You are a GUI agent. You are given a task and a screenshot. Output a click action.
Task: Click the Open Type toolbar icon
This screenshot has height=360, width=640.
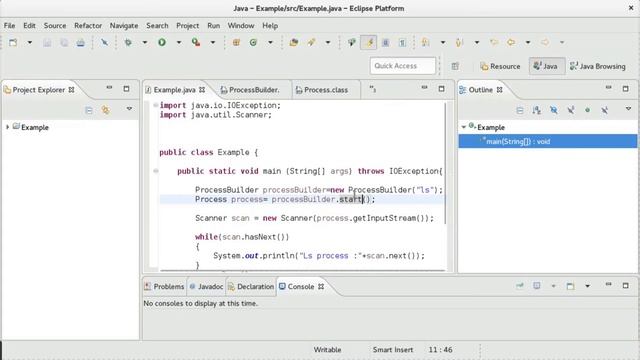[293, 42]
